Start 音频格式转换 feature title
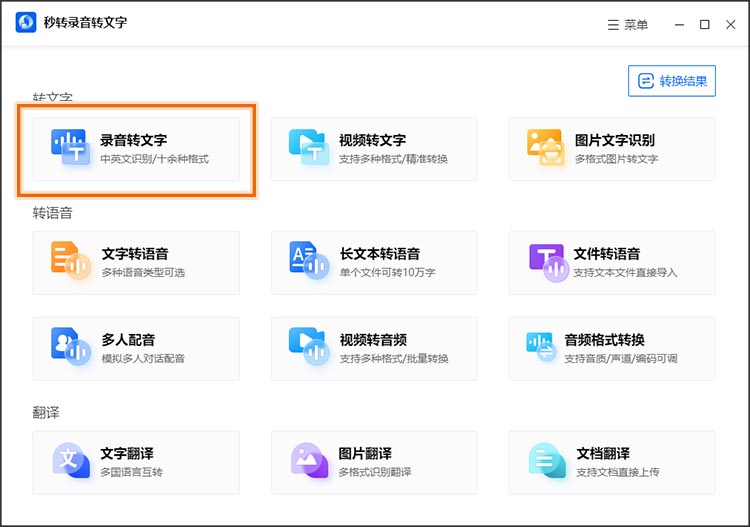750x527 pixels. pos(605,340)
